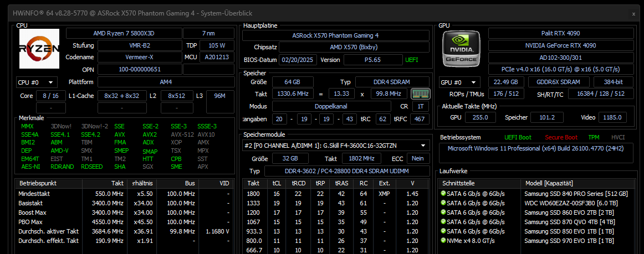
Task: Click the AVX2 feature flag
Action: click(150, 134)
